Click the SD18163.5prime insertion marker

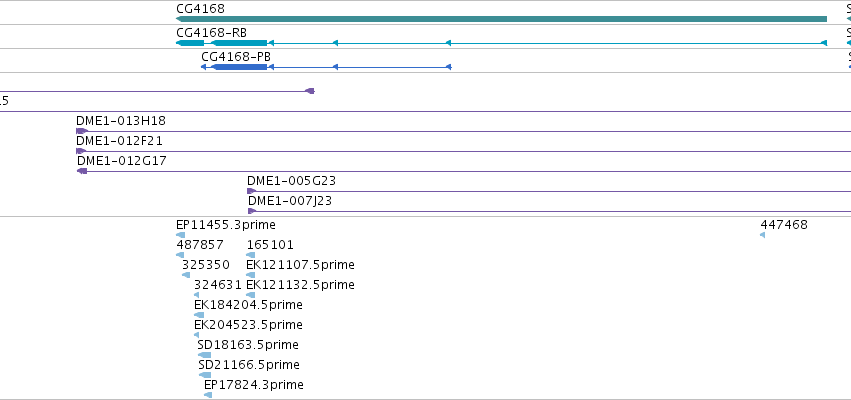point(204,355)
